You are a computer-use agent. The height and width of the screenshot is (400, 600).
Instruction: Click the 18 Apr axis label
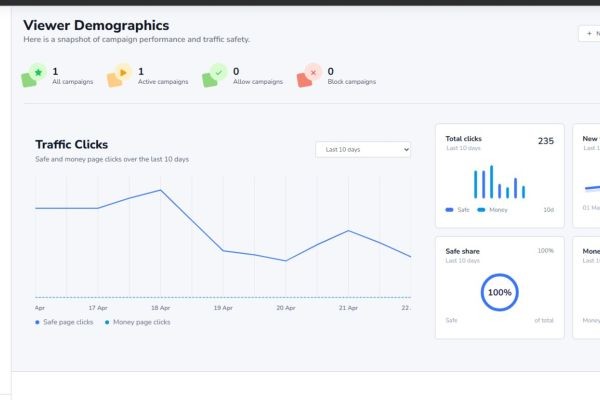click(161, 308)
